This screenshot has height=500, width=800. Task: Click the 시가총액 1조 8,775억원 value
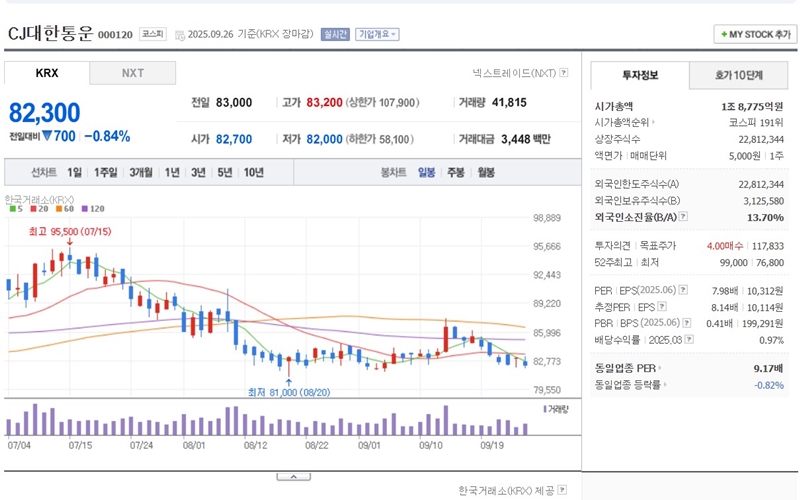[752, 107]
